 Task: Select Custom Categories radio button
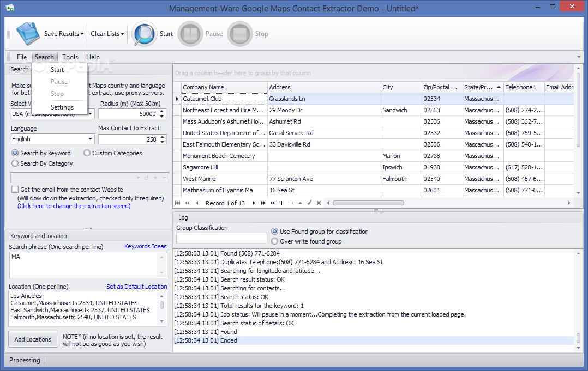point(87,153)
